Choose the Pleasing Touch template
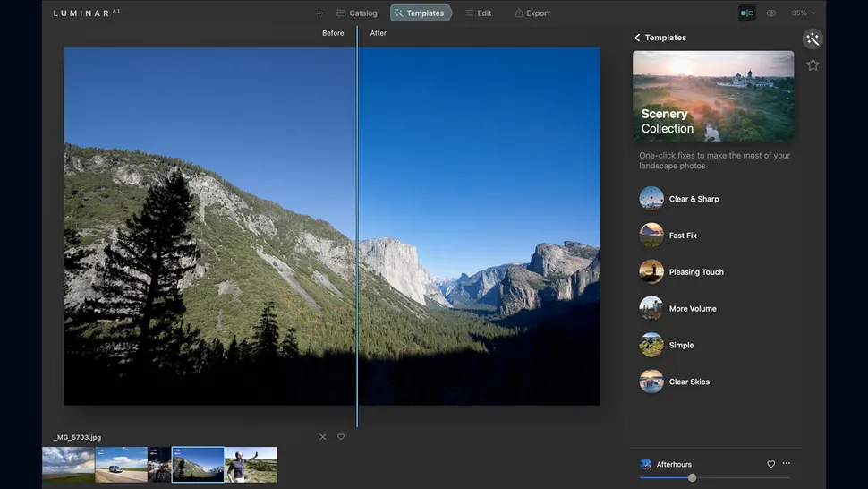 (696, 272)
